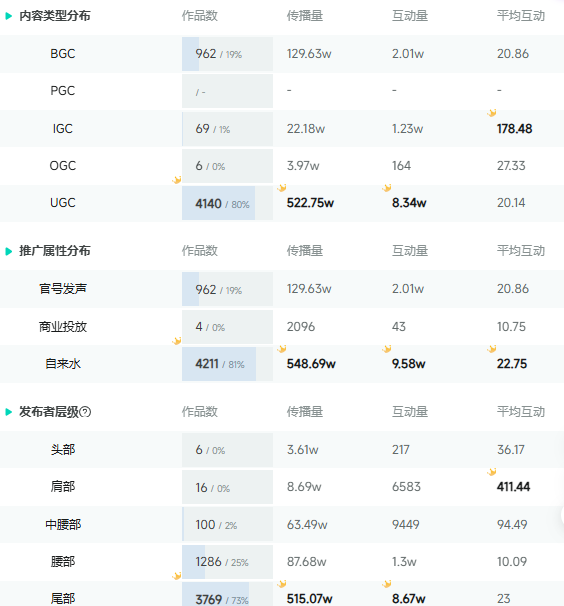Select the 自来水 row label
This screenshot has width=564, height=606.
coord(63,364)
